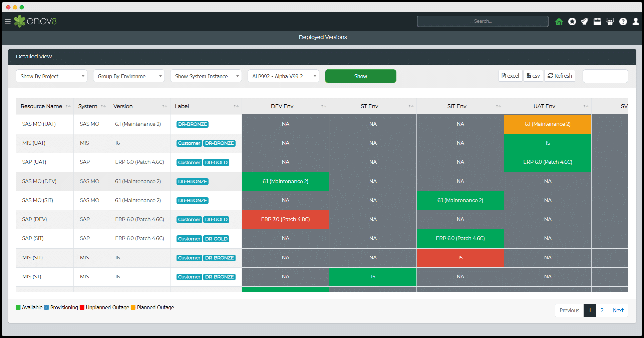
Task: Click green 6.1 cell in SAS MO (DEV) row
Action: 285,181
